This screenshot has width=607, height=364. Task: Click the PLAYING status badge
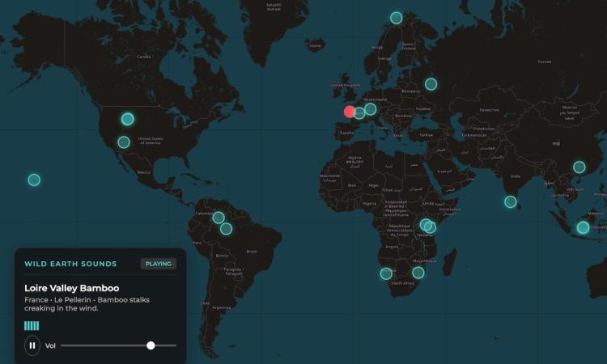(158, 264)
